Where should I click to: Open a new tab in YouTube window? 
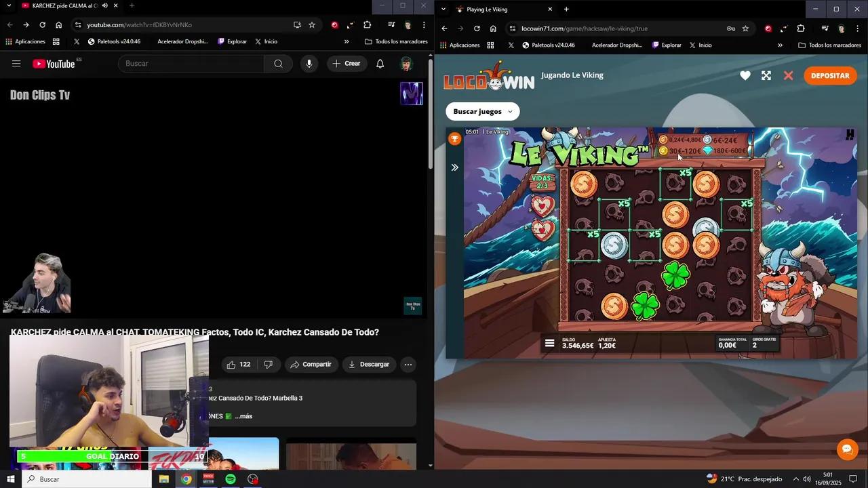(x=132, y=6)
